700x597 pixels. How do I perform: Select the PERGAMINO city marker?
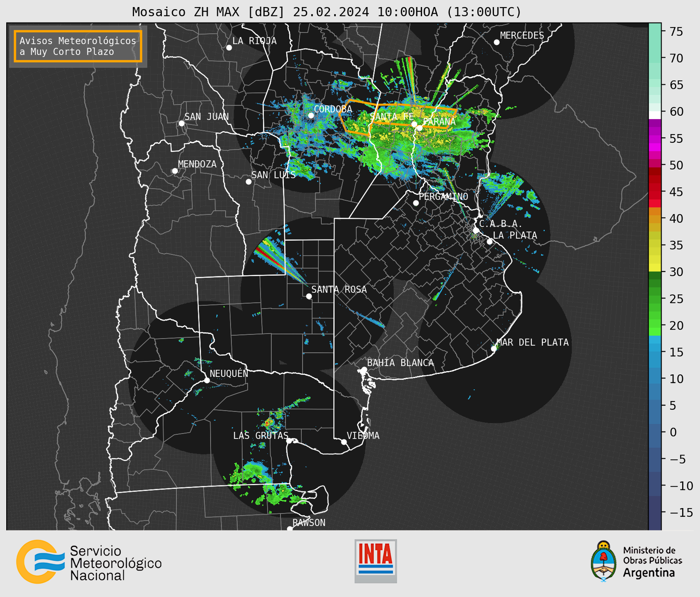pos(416,203)
